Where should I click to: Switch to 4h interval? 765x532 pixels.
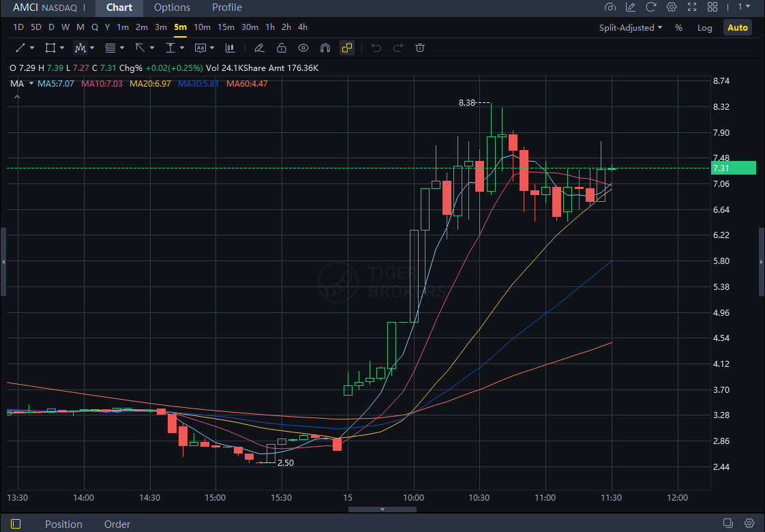point(303,27)
